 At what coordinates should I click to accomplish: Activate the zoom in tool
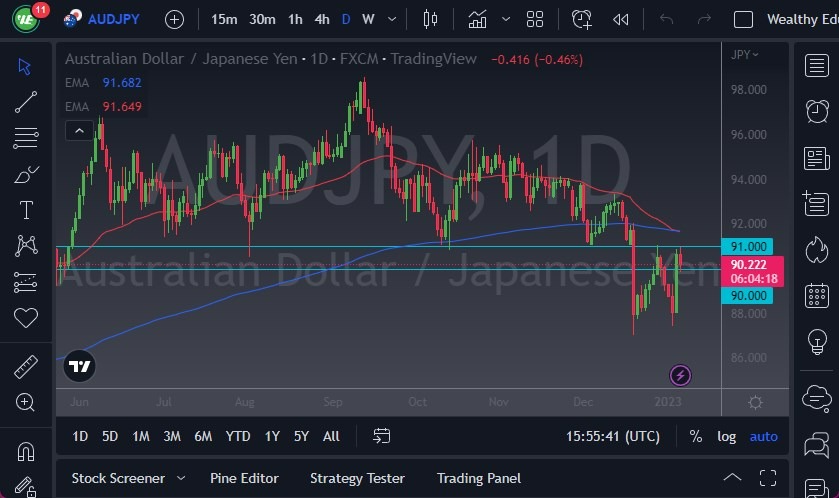tap(26, 402)
